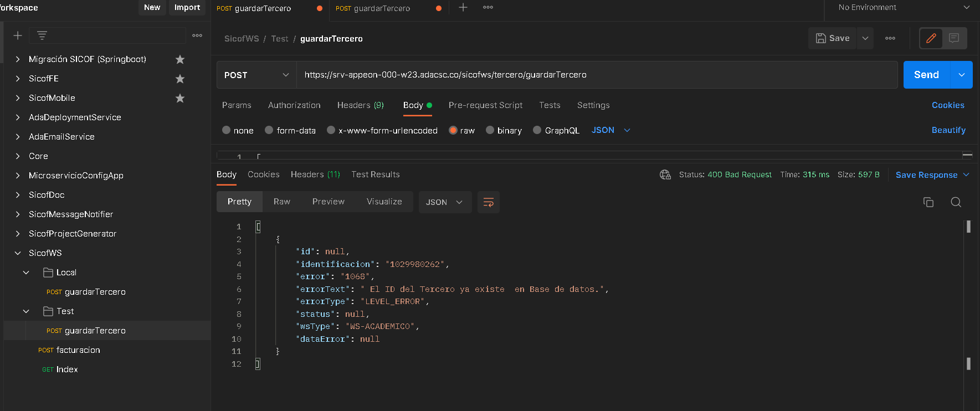Click the star next to SicofMobile
980x411 pixels.
179,98
